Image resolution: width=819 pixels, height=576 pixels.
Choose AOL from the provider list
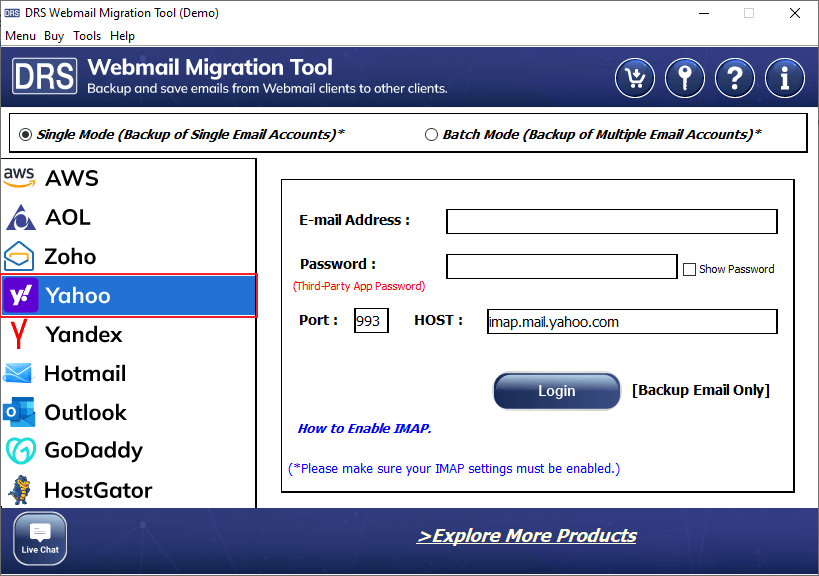point(67,217)
